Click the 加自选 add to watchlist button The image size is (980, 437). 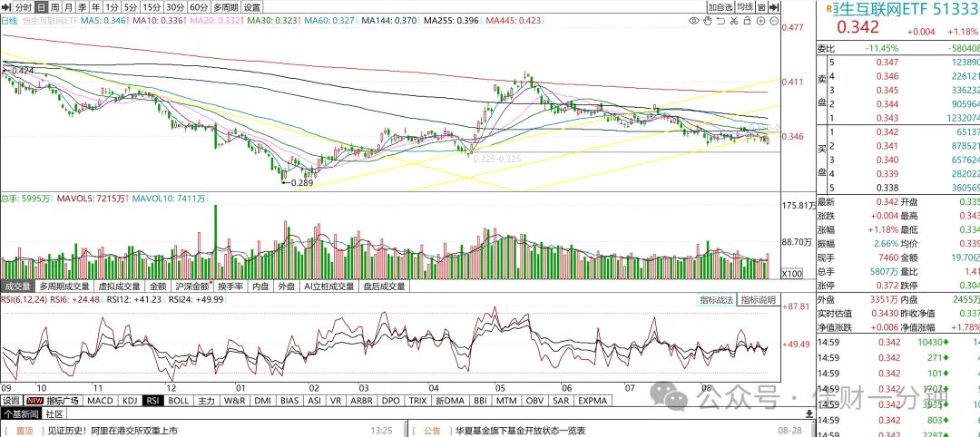click(720, 7)
